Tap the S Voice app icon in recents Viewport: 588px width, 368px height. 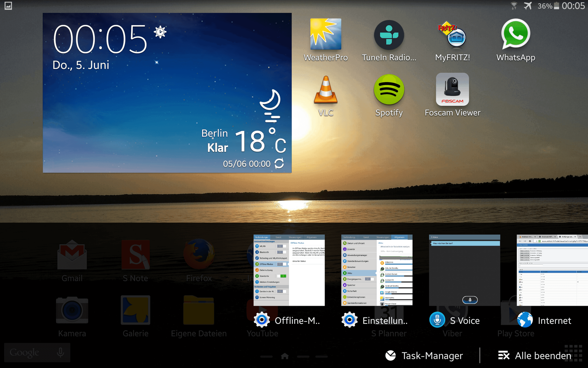[437, 320]
